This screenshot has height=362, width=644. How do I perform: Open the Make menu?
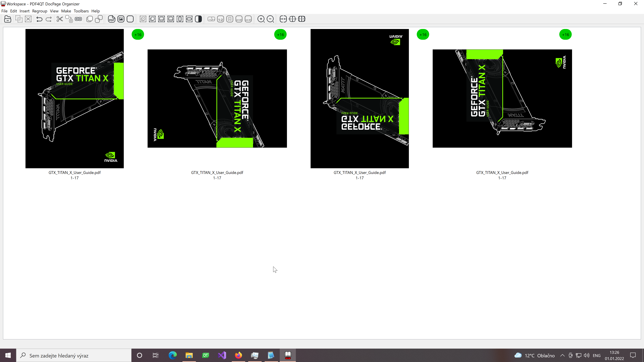(x=66, y=11)
